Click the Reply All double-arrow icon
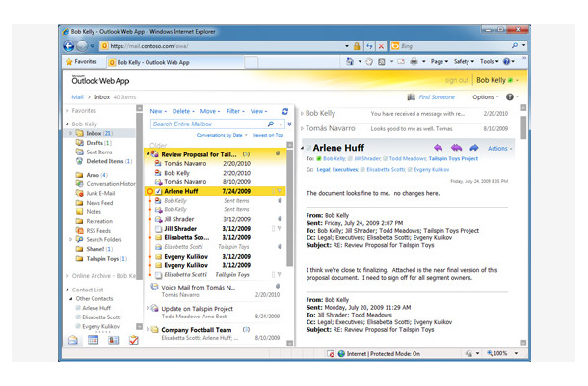588x386 pixels. [x=456, y=148]
